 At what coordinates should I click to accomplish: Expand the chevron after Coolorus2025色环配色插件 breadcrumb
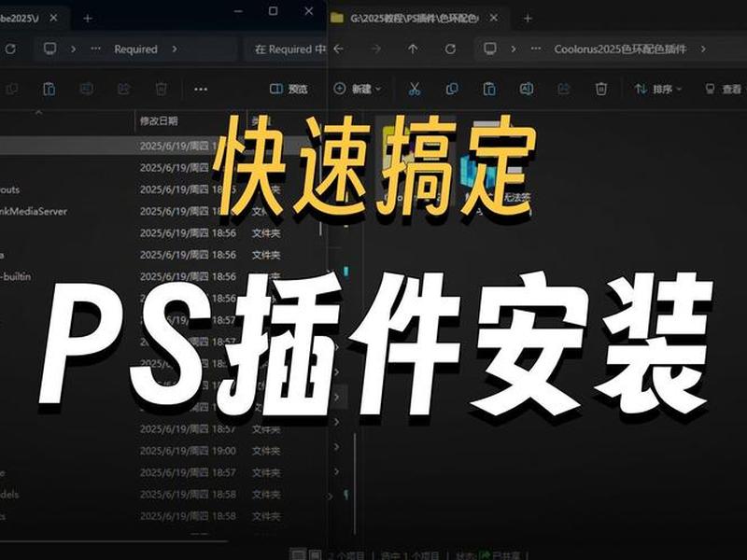(x=703, y=49)
